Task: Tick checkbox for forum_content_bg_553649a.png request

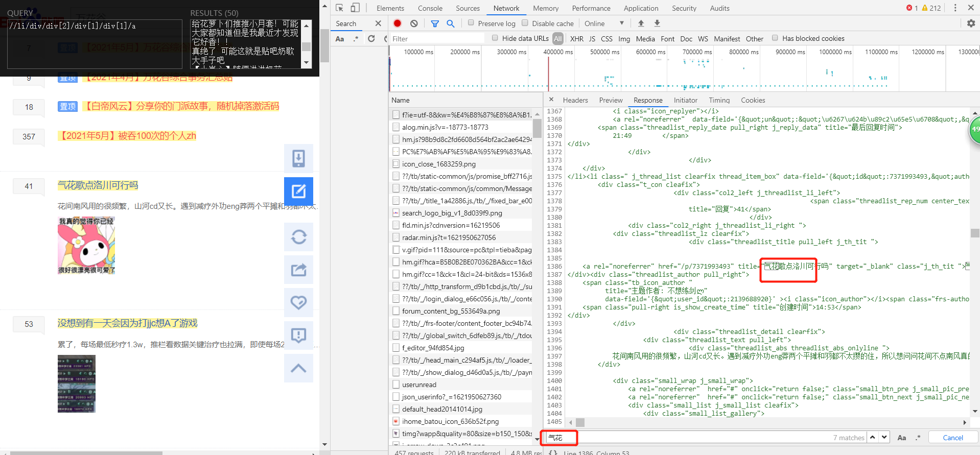Action: pyautogui.click(x=396, y=311)
